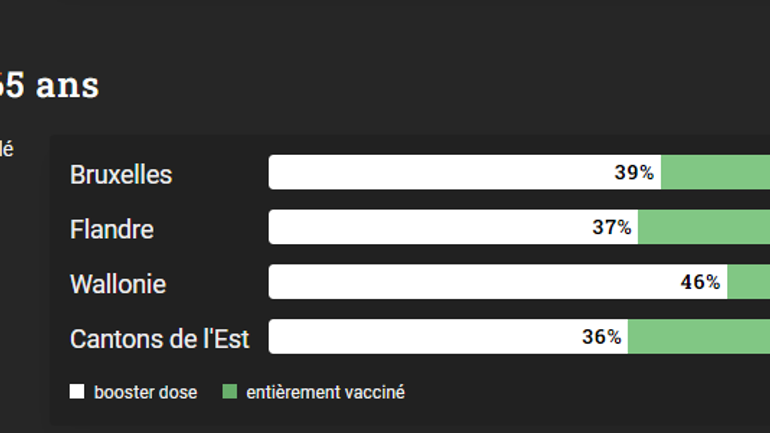This screenshot has width=770, height=433.
Task: Click the white booster segment of Bruxelles bar
Action: point(440,173)
